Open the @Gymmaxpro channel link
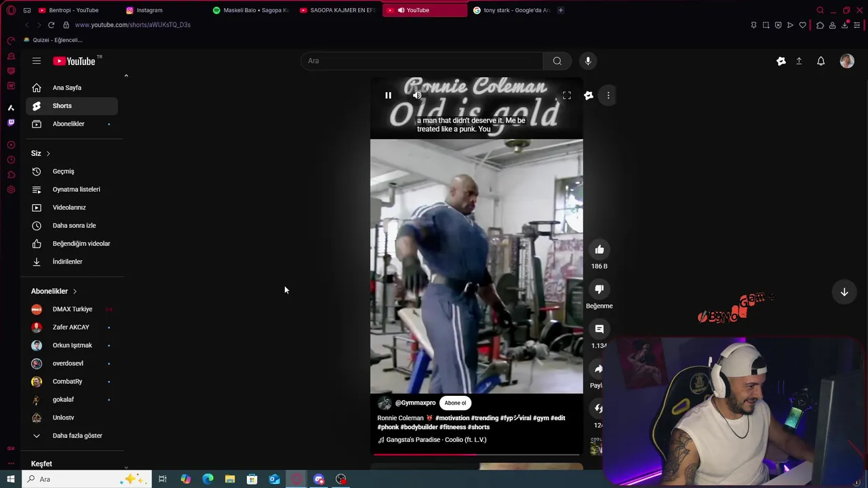 [415, 403]
